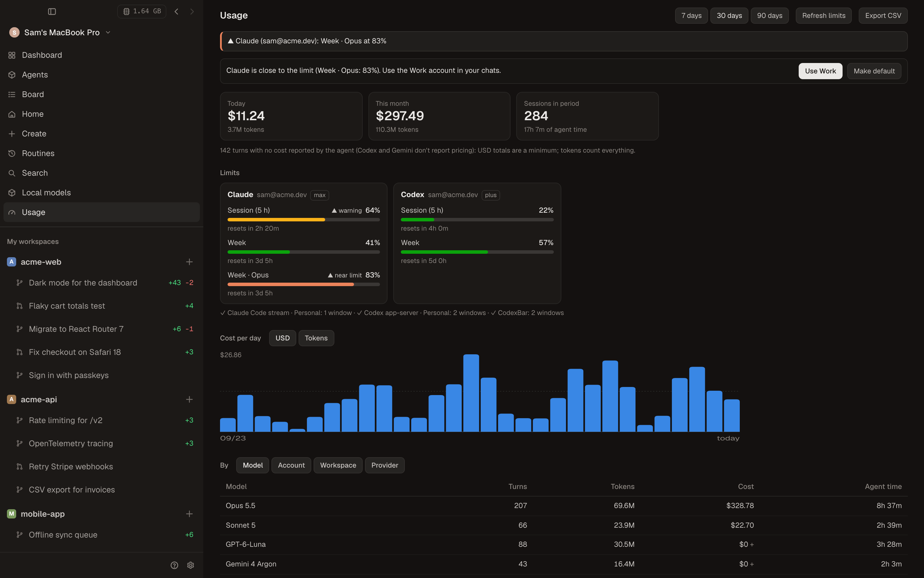Collapse the acme-api workspace
Viewport: 924px width, 578px height.
[x=39, y=399]
